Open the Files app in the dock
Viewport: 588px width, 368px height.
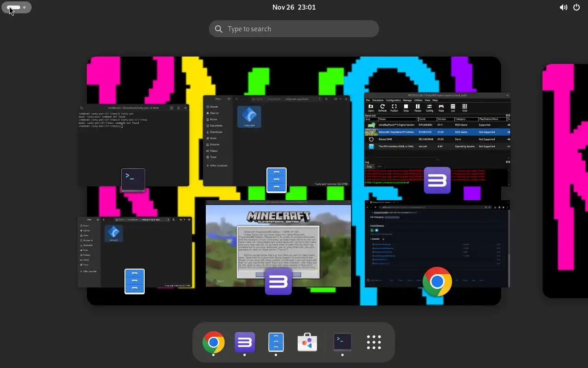276,342
